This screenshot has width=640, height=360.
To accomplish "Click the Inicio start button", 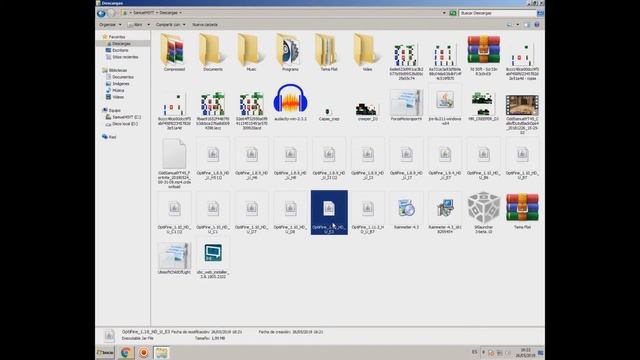I will pyautogui.click(x=105, y=352).
